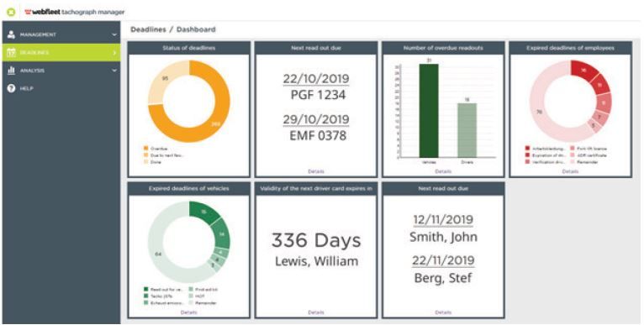This screenshot has width=644, height=325.
Task: Click the Deadlines calendar icon in sidebar
Action: coord(11,53)
